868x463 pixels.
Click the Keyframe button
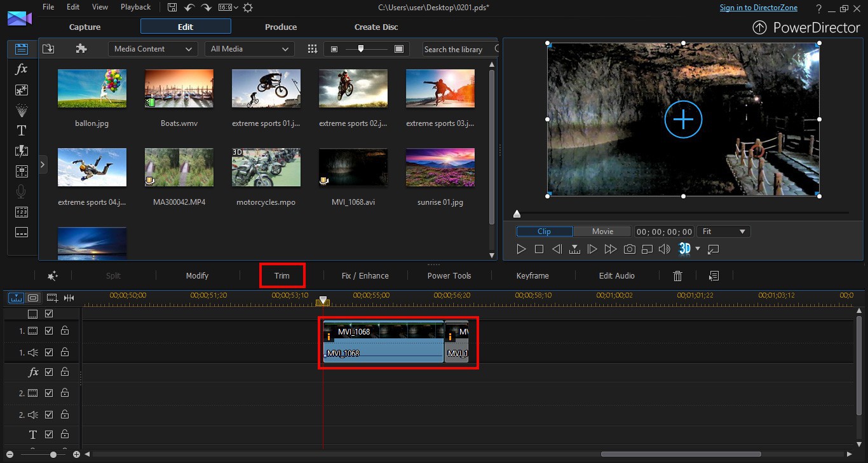click(x=532, y=275)
